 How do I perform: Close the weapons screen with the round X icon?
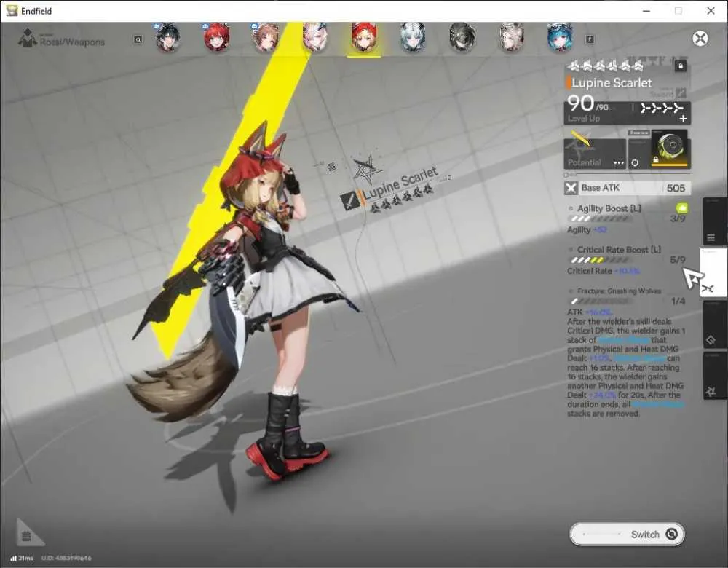[x=700, y=39]
